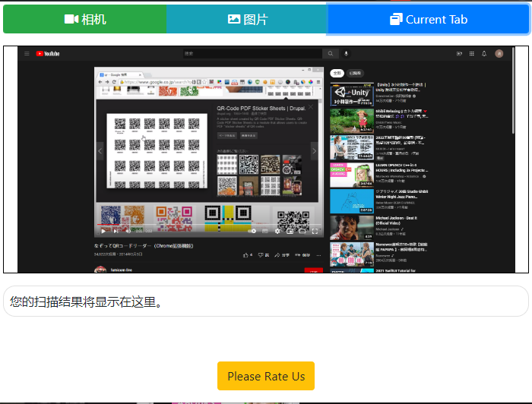Open the Namewee video thumbnail
This screenshot has width=532, height=404.
coord(352,254)
